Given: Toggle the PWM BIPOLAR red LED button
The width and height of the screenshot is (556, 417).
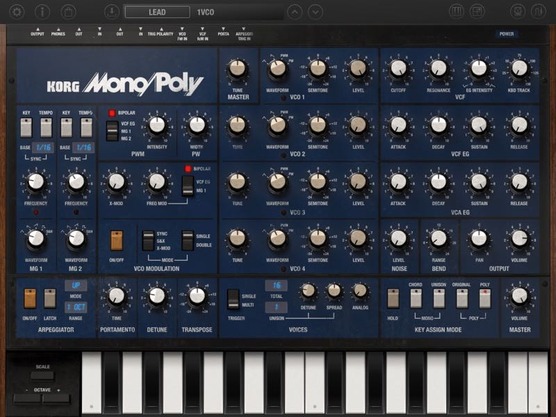Looking at the screenshot, I should tap(112, 113).
